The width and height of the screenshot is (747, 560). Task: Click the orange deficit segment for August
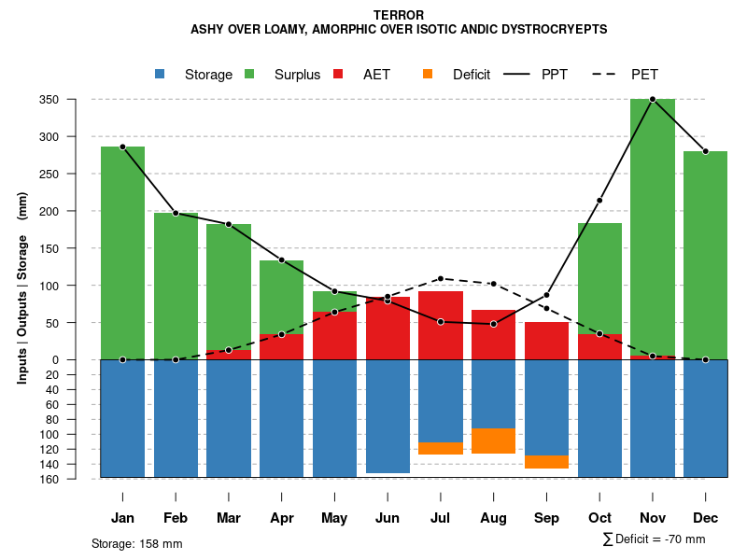tap(493, 441)
